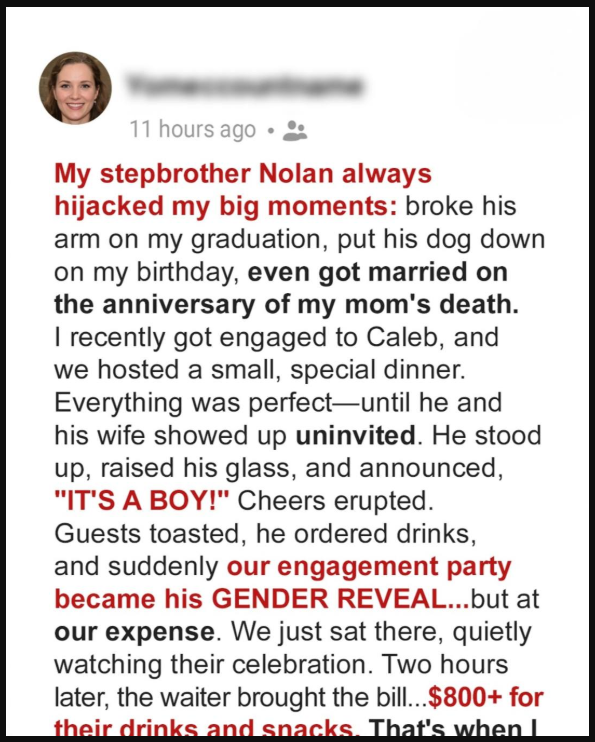595x742 pixels.
Task: Click the sentence 'I recently got engaged to Caleb, and'
Action: (276, 338)
